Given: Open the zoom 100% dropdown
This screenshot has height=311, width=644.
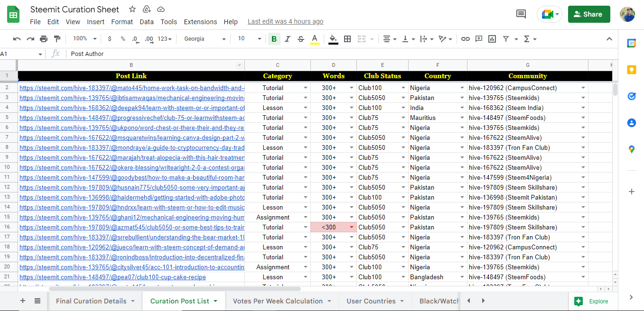Looking at the screenshot, I should (x=84, y=39).
